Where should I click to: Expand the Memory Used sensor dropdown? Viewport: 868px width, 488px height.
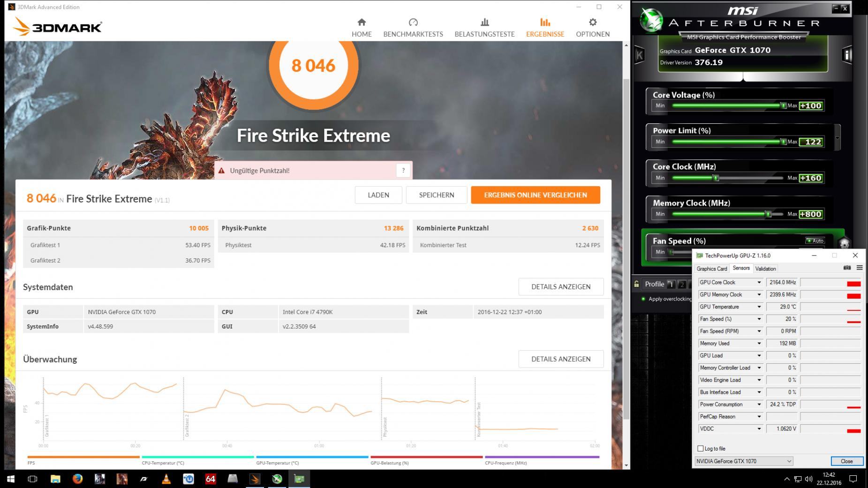coord(759,343)
